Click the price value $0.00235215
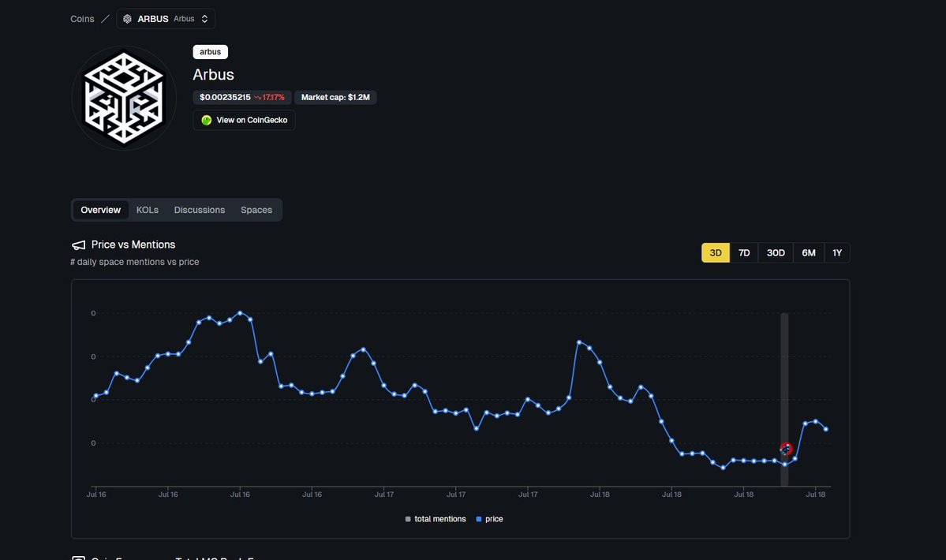This screenshot has height=560, width=946. tap(225, 97)
